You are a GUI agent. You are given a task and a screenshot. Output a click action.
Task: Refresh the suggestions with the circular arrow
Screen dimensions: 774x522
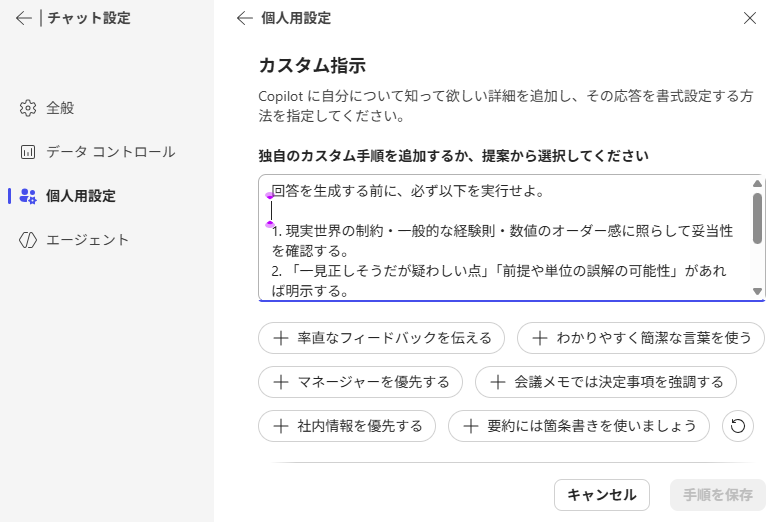tap(737, 426)
